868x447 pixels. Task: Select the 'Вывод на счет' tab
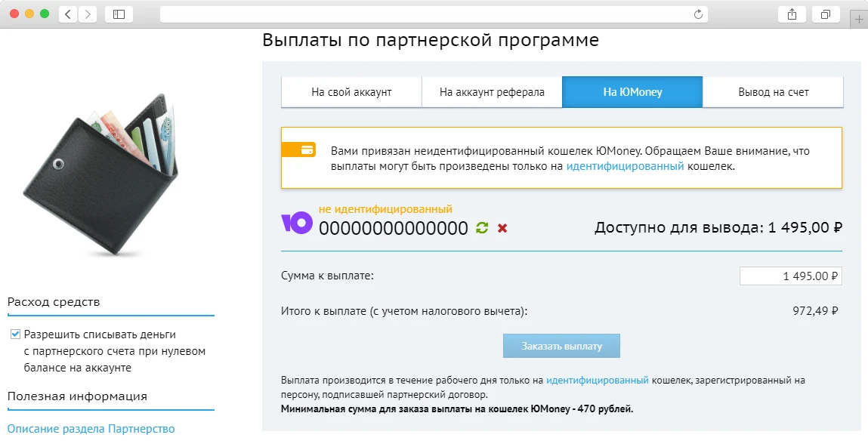pos(772,91)
